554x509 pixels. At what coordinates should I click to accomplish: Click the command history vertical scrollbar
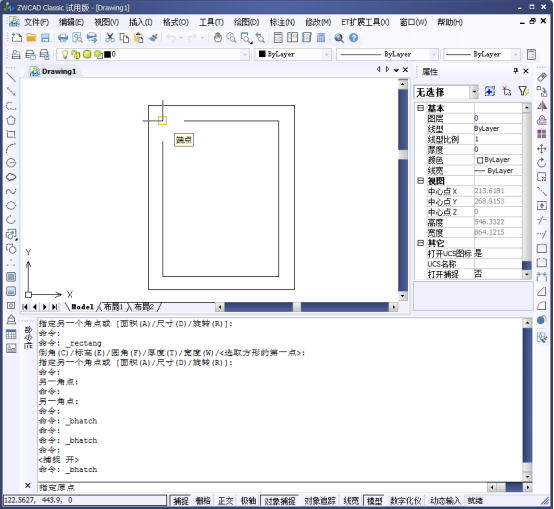527,399
